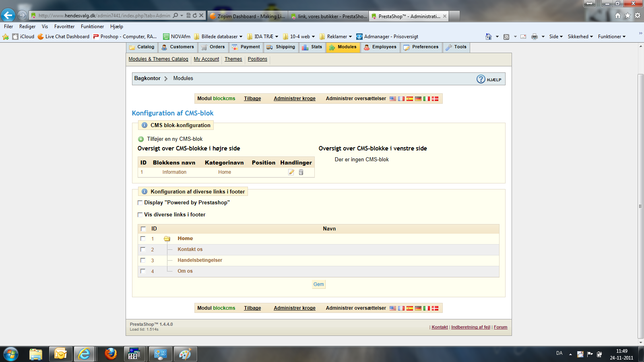Toggle select-all checkbox in ID header
This screenshot has height=362, width=644.
tap(143, 229)
